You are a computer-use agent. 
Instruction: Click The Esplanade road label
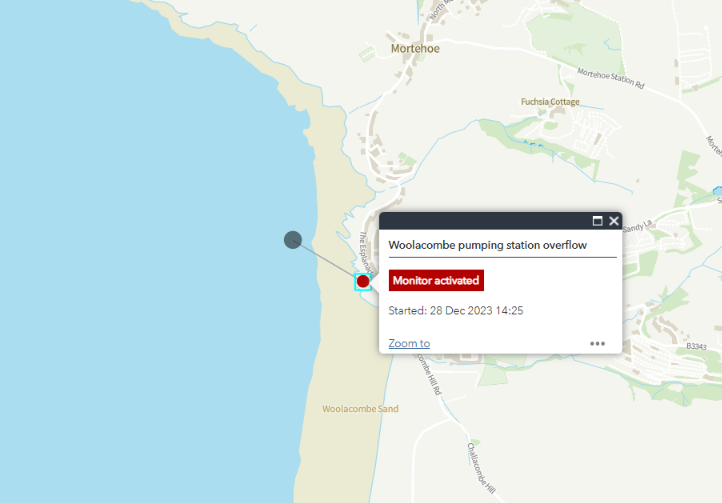[x=365, y=253]
